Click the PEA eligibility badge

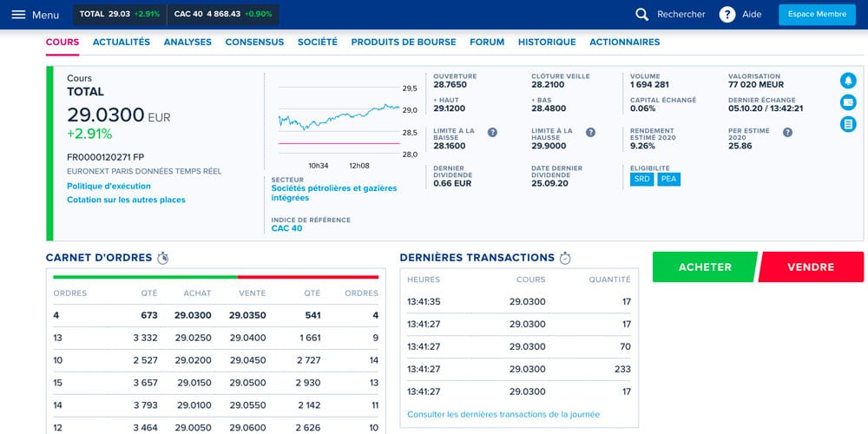[x=668, y=180]
